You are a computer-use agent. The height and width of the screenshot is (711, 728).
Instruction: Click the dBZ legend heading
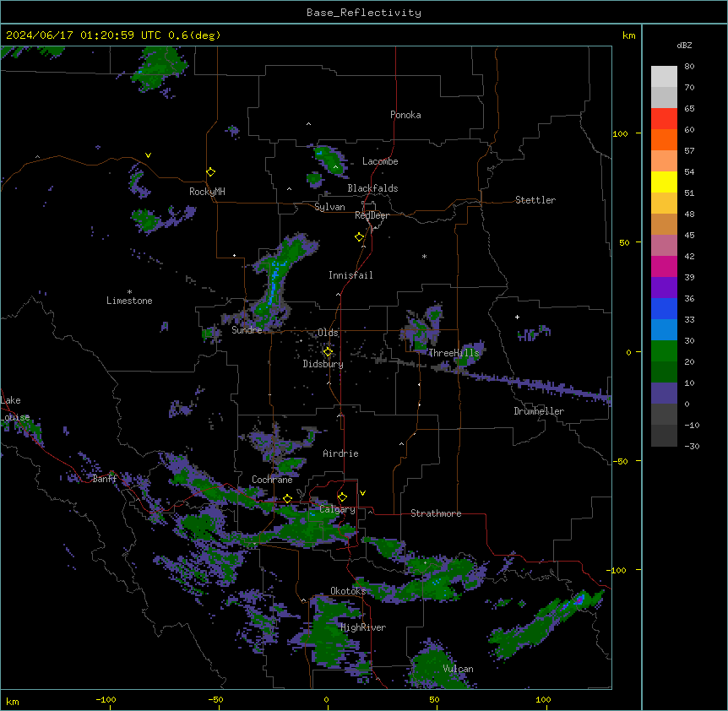(684, 45)
